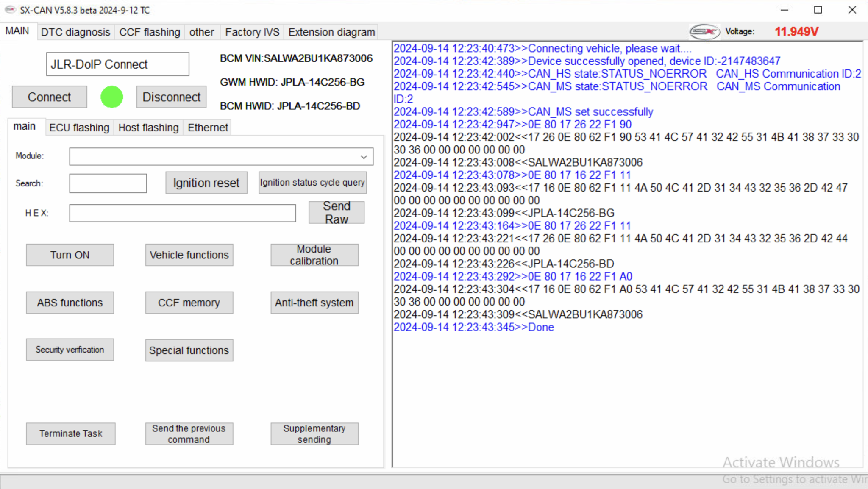Click log line '0E 80 17 26 22 F1 90'
Screen dimensions: 868x489
pyautogui.click(x=513, y=125)
